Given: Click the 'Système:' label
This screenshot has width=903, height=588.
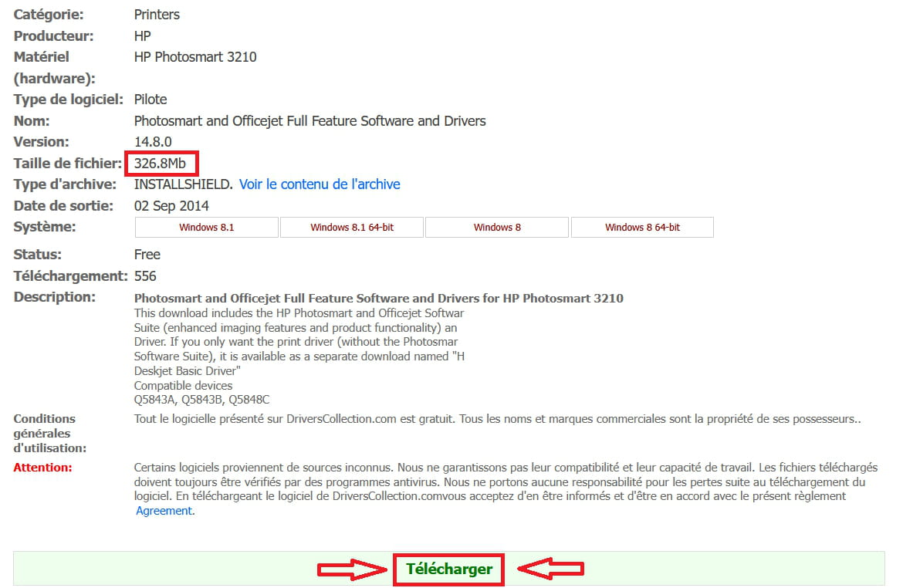Looking at the screenshot, I should [45, 227].
